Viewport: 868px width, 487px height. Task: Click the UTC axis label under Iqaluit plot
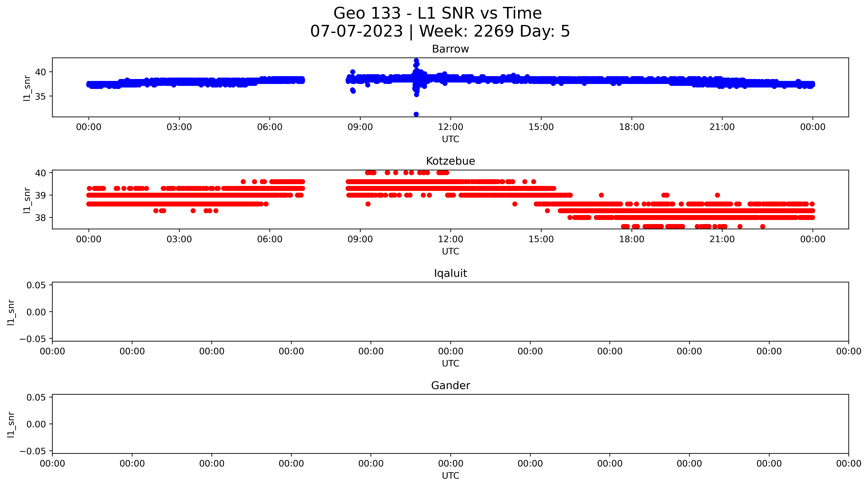450,364
